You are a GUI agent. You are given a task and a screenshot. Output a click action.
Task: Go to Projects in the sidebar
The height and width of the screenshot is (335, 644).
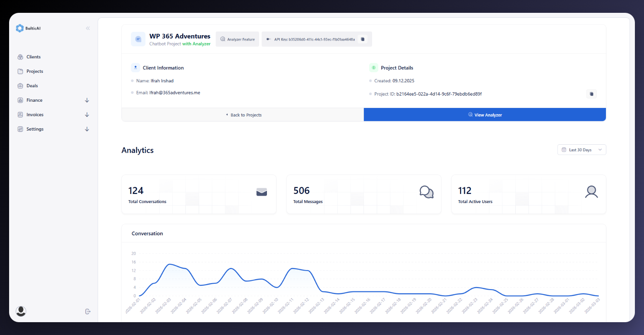(35, 72)
